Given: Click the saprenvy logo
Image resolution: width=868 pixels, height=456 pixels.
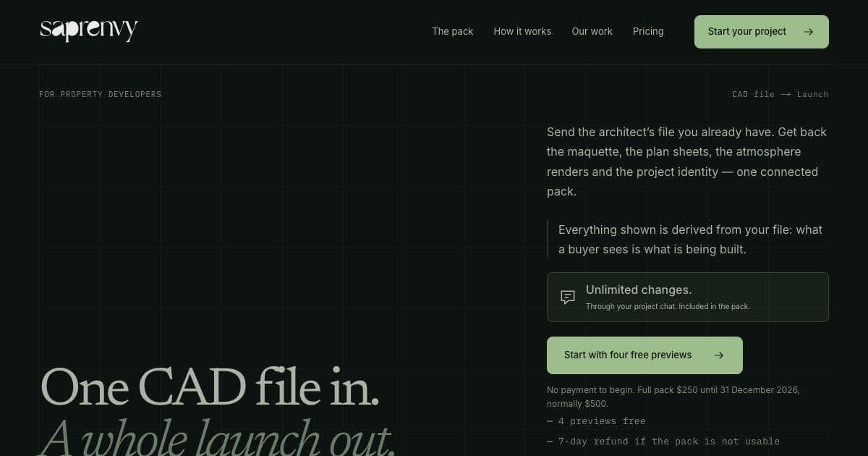Looking at the screenshot, I should [89, 30].
